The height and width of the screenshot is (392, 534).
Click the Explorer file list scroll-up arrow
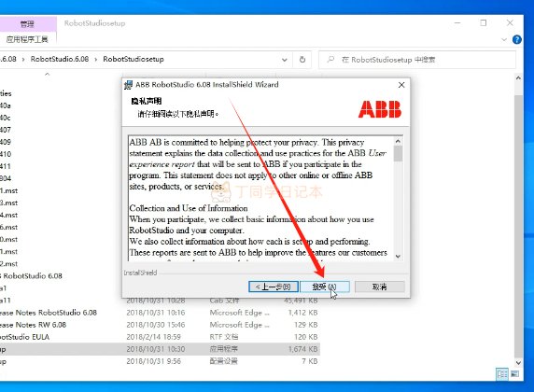pyautogui.click(x=518, y=78)
